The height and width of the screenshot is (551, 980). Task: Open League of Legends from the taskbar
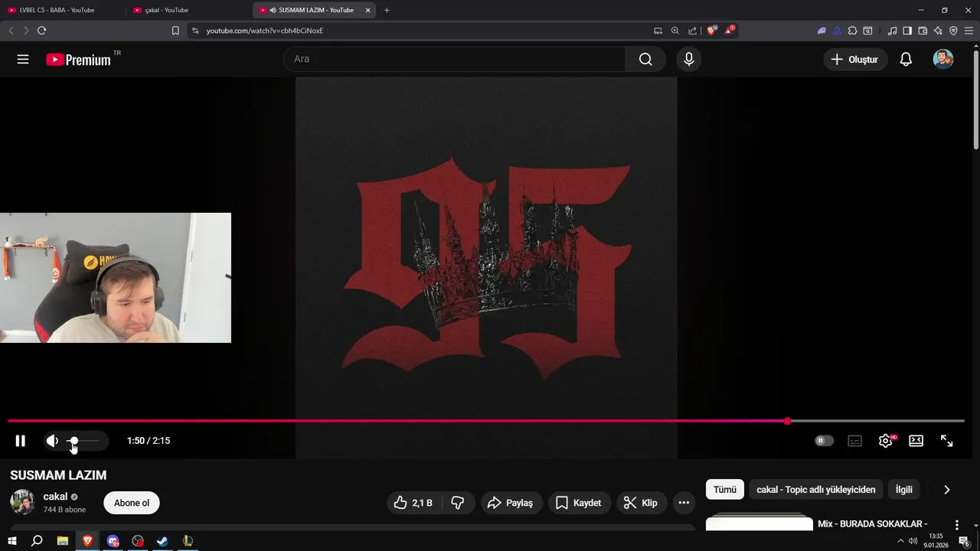188,541
